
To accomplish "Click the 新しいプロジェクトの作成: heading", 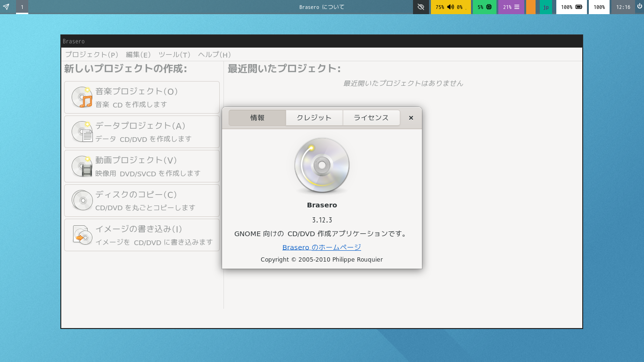I will click(126, 69).
